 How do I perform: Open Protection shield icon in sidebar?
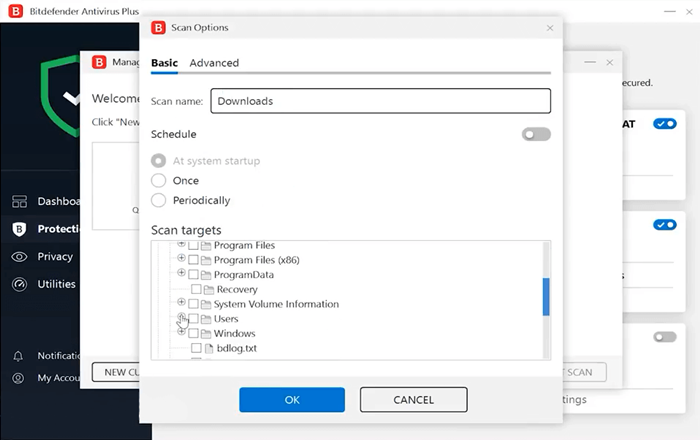click(19, 229)
